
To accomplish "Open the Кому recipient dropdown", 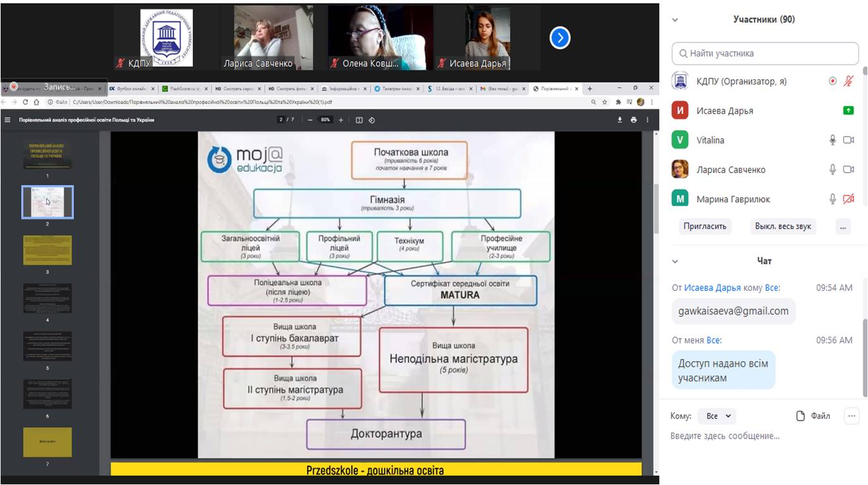I will coord(718,416).
